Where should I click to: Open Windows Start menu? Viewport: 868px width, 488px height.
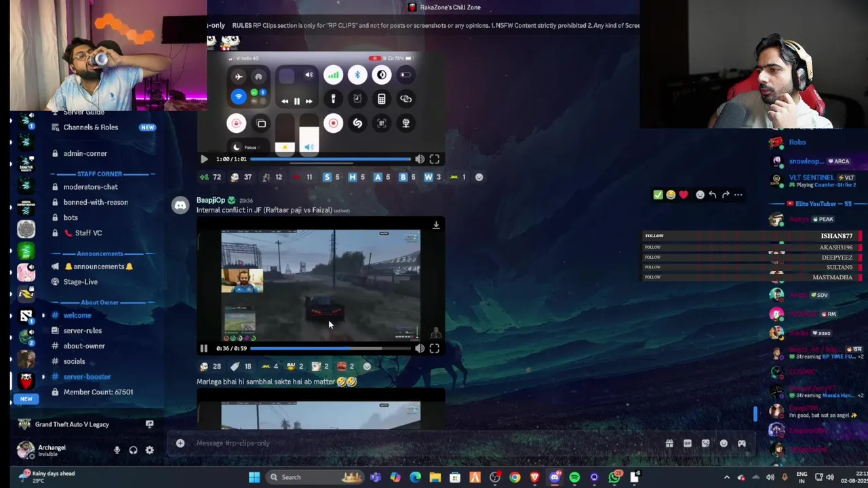(x=254, y=477)
